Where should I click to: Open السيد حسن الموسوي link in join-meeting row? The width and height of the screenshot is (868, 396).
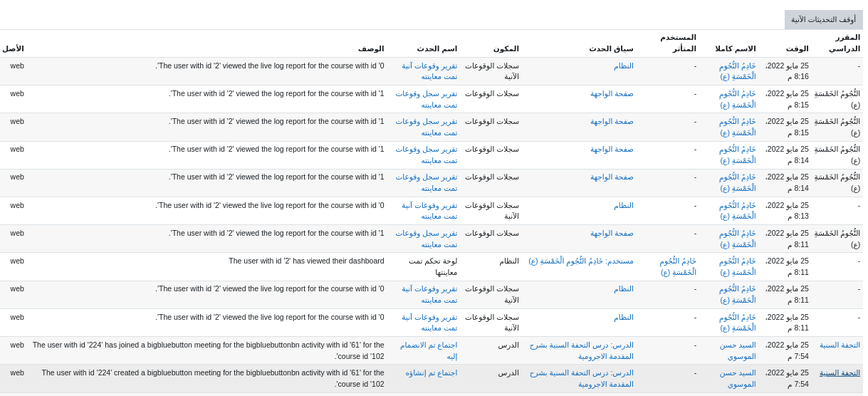738,350
